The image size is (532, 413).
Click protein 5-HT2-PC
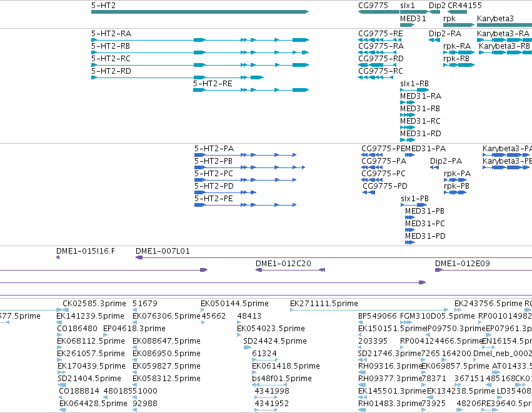pos(245,180)
